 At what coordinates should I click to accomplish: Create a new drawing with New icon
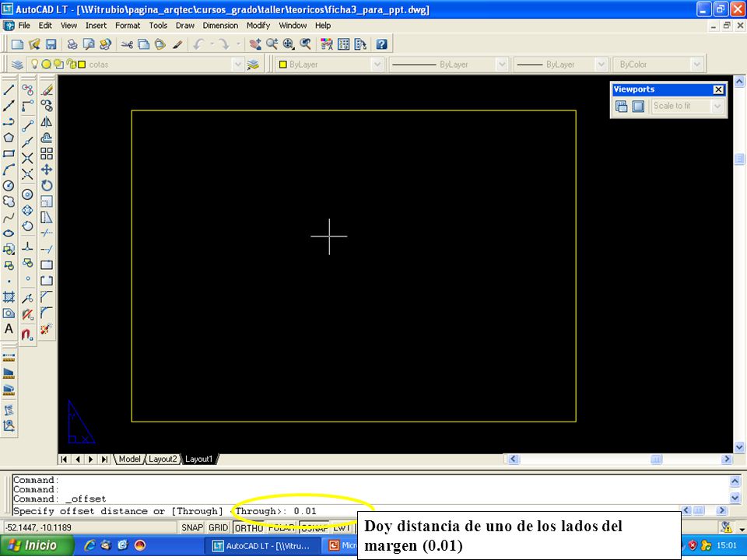(18, 44)
